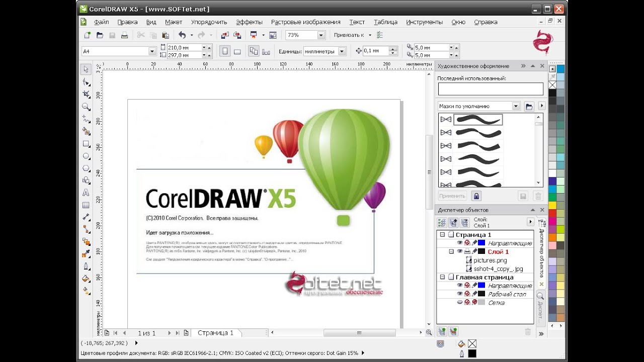Select the Pick tool in the toolbox
The height and width of the screenshot is (362, 644).
pos(86,69)
